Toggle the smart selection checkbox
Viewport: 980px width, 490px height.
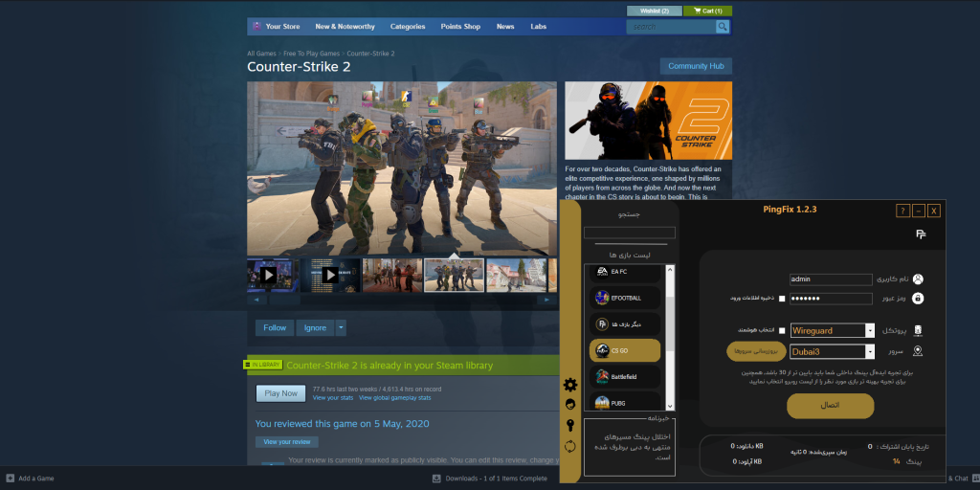[x=782, y=330]
